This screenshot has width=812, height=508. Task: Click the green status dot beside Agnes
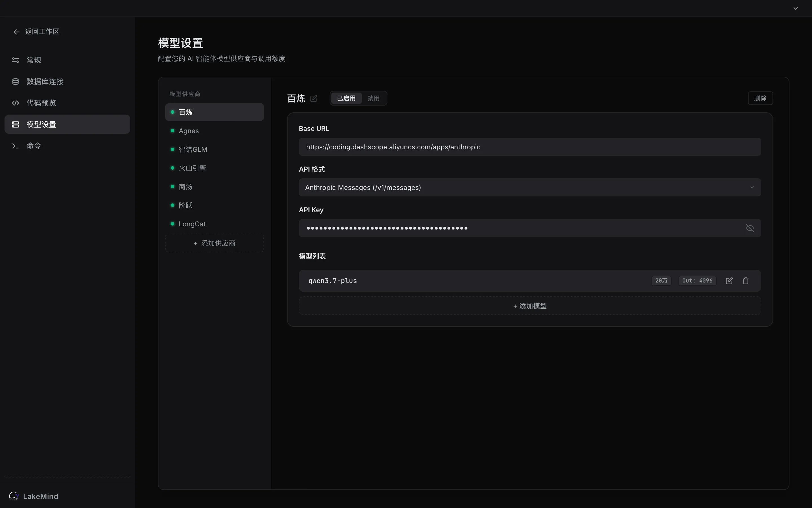click(x=173, y=131)
